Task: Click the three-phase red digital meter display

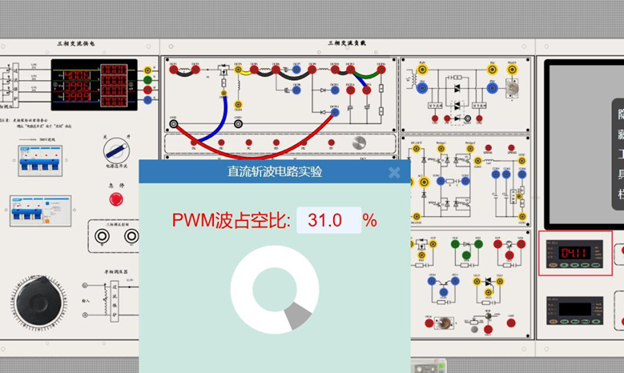Action: pyautogui.click(x=94, y=85)
